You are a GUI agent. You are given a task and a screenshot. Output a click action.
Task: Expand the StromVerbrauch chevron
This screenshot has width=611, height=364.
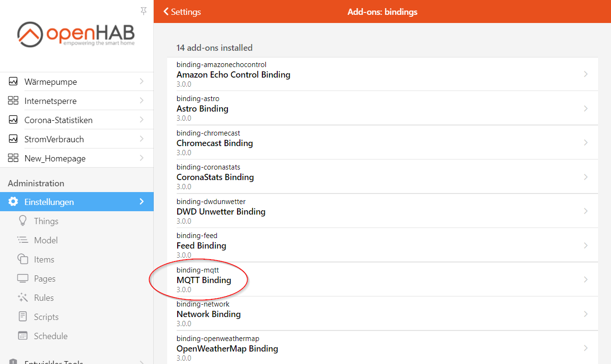click(141, 139)
